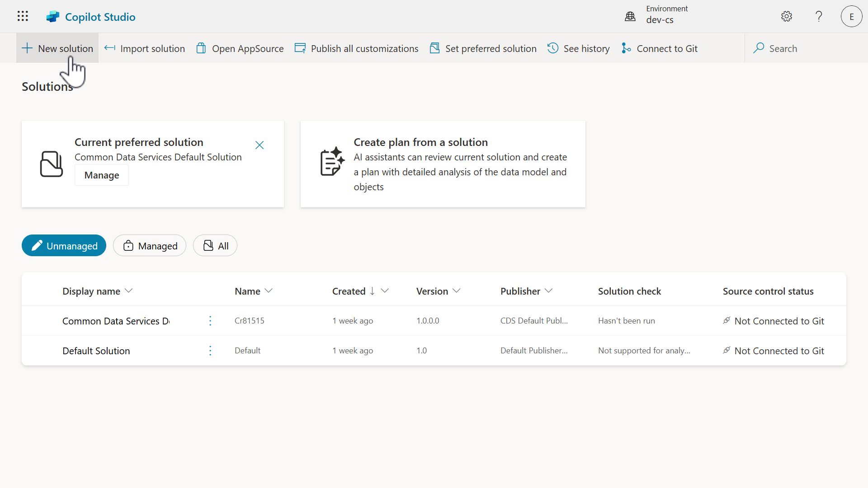Click New solution in command bar
This screenshot has height=488, width=868.
pyautogui.click(x=57, y=48)
